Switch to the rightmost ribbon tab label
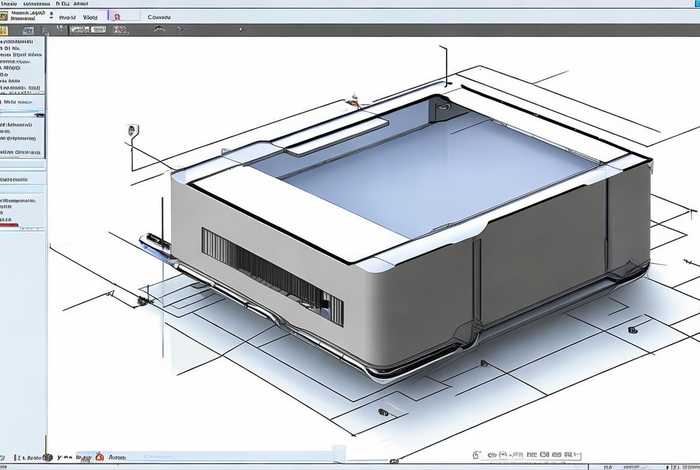Viewport: 700px width, 470px height. [158, 17]
